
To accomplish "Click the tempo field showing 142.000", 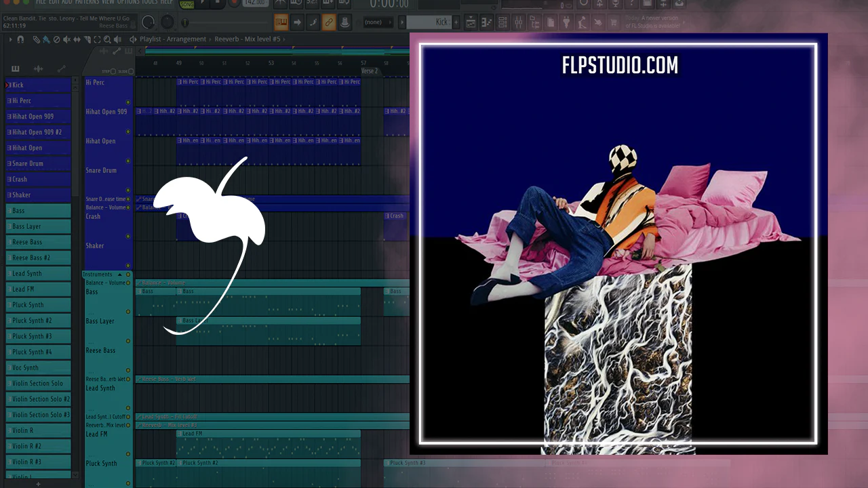I will (x=255, y=4).
